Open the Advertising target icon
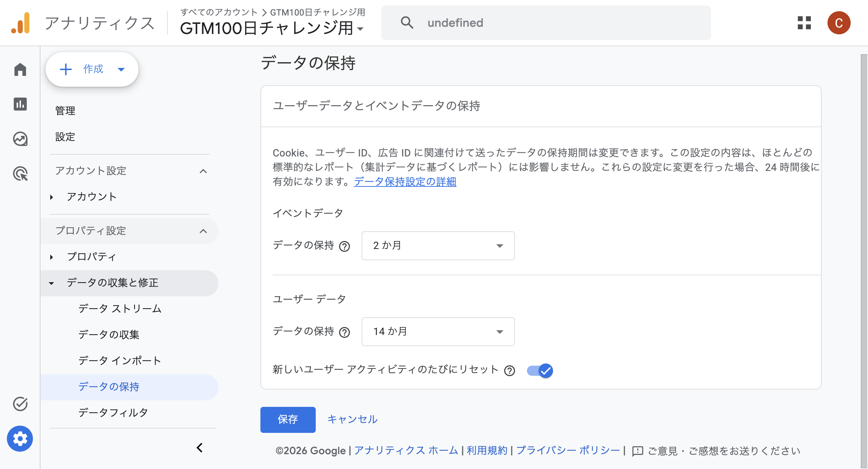Screen dimensions: 868x469 coord(20,174)
